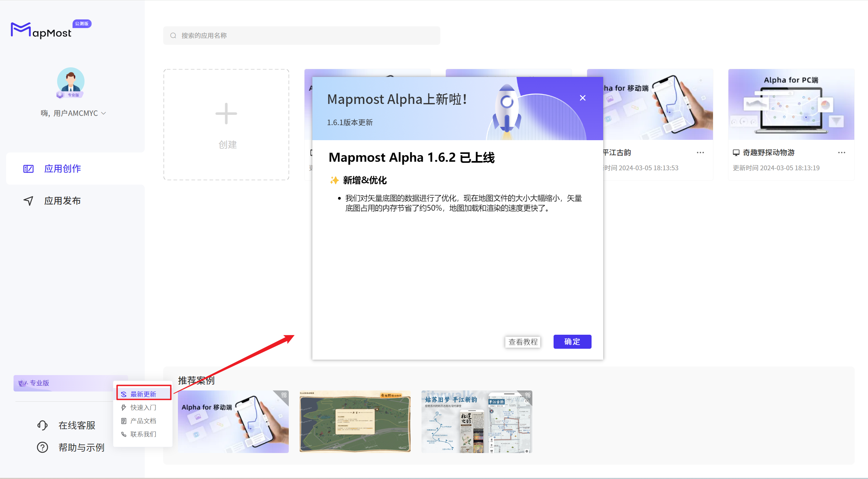Screen dimensions: 868x479
Task: Click the 查看教程 button
Action: coord(523,342)
